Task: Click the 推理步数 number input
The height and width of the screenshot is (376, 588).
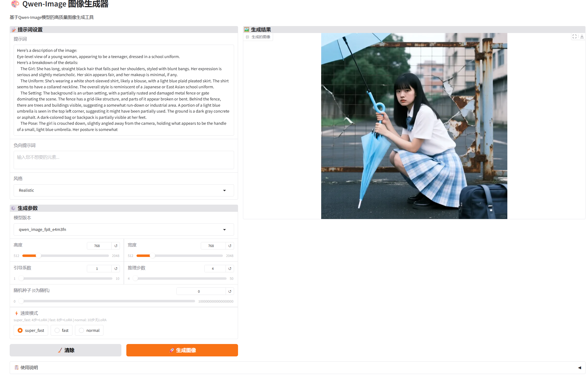Action: (x=215, y=269)
